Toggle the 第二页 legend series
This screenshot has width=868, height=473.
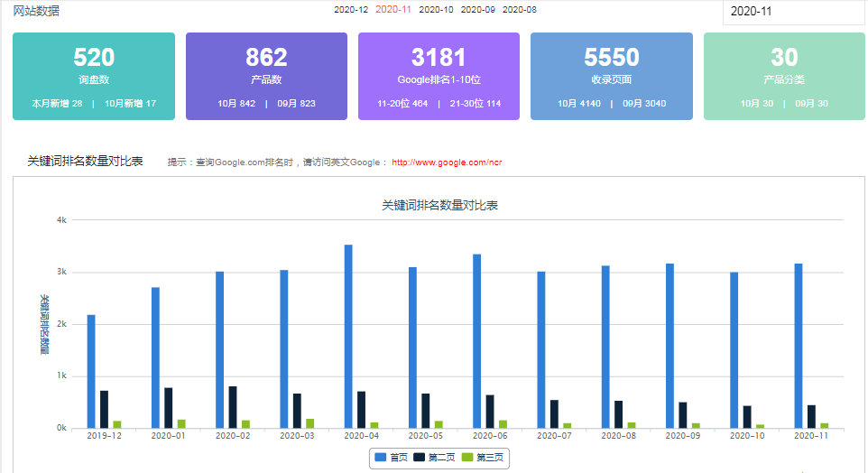tap(434, 458)
